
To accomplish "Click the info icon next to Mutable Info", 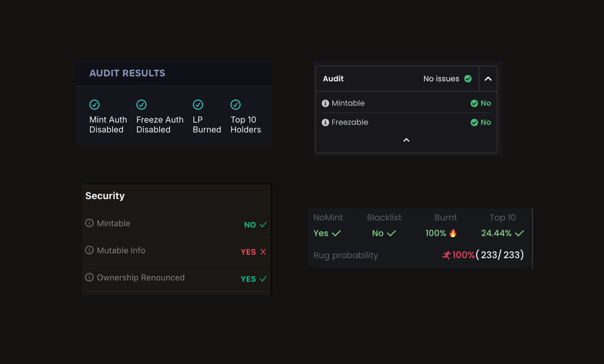I will pyautogui.click(x=89, y=250).
